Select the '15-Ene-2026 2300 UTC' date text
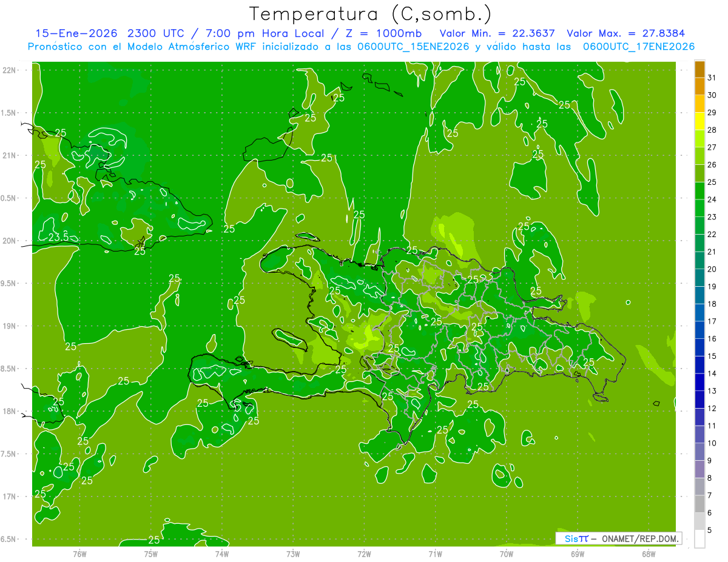 (x=109, y=33)
